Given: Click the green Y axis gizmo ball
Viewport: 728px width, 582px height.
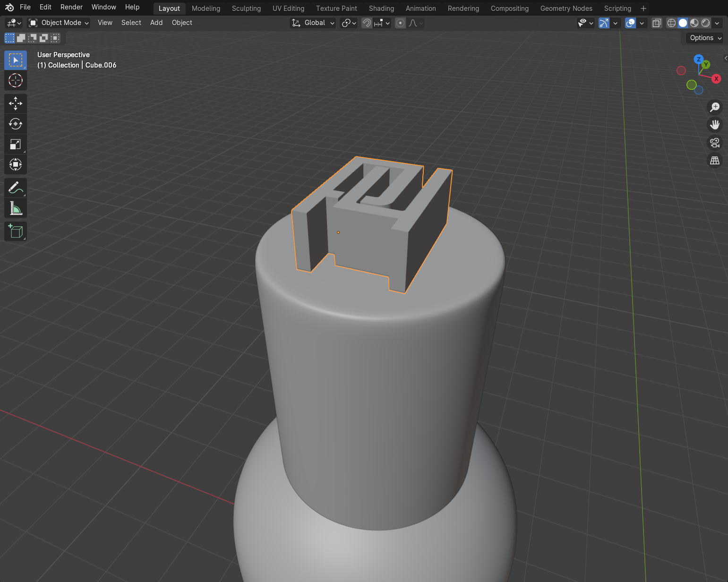Looking at the screenshot, I should pos(706,65).
